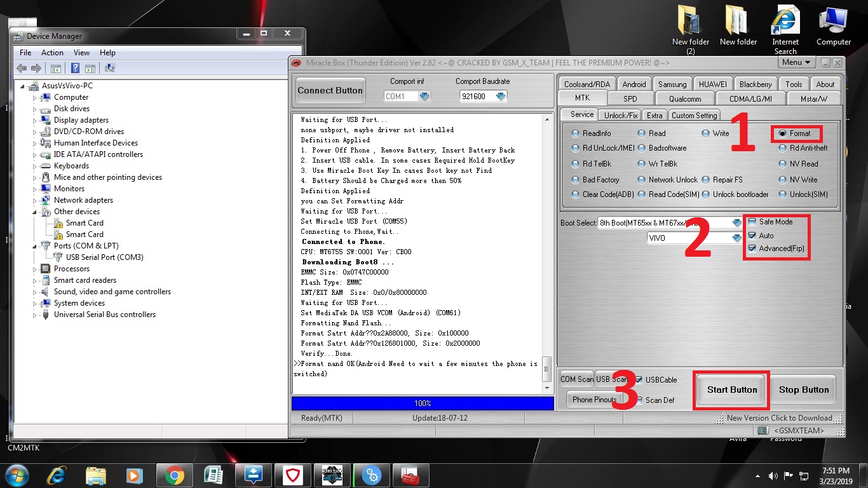Launch Internet Explorer from the taskbar
The height and width of the screenshot is (488, 868).
coord(57,475)
